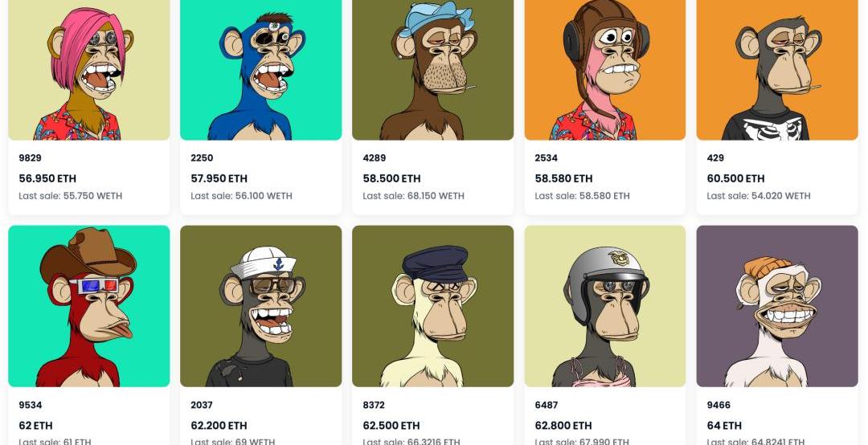
Task: Select ape 4289 with blue hat image
Action: 433,70
